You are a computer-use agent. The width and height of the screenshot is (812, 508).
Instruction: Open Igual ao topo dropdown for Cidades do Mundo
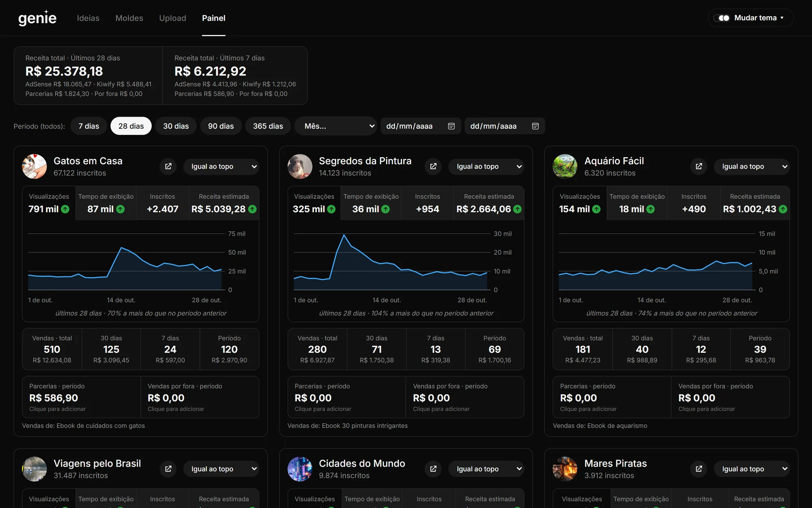coord(486,469)
